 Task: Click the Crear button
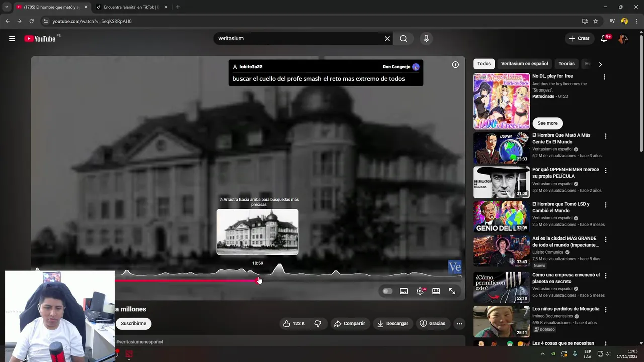click(579, 39)
